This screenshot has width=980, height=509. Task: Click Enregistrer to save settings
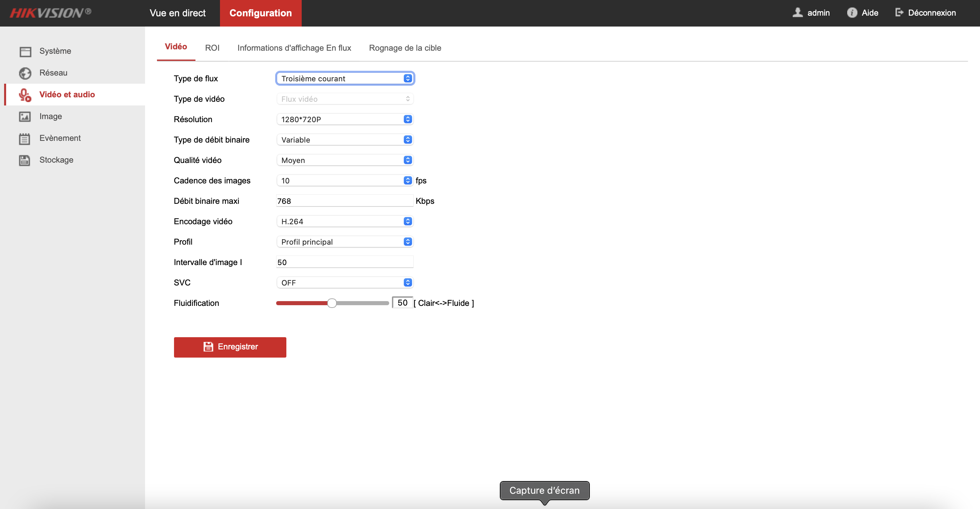230,346
